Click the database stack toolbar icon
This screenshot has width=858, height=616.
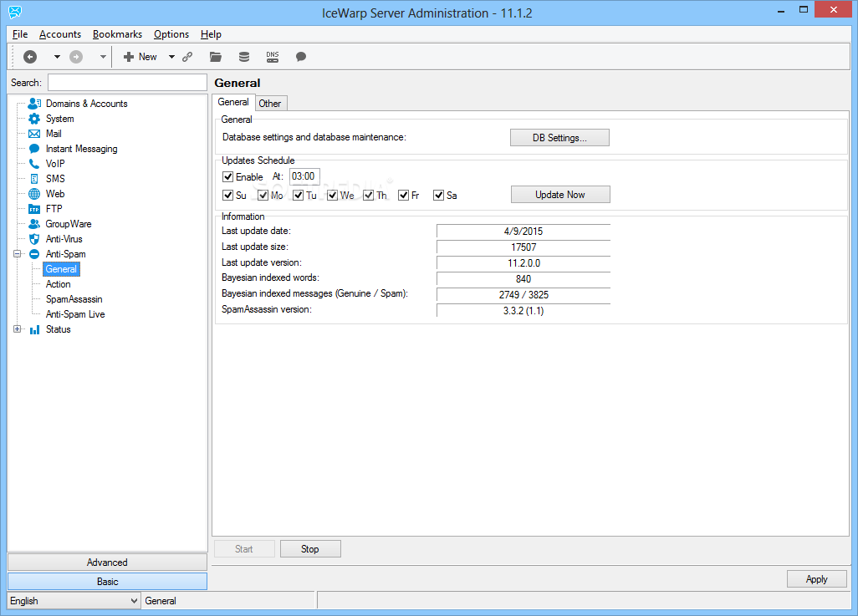244,57
